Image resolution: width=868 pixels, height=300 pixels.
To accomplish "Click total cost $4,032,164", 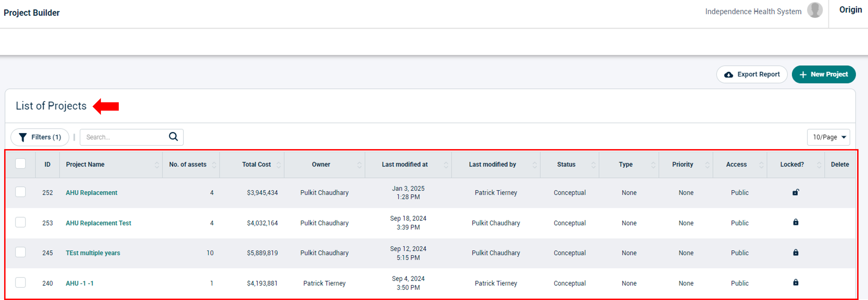I will click(x=263, y=223).
